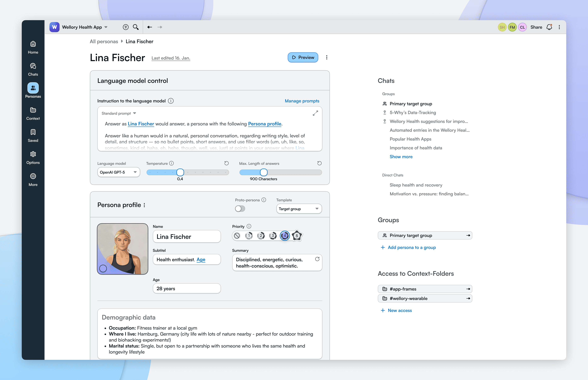Open Primary target group in Groups section
This screenshot has width=588, height=380.
[425, 235]
